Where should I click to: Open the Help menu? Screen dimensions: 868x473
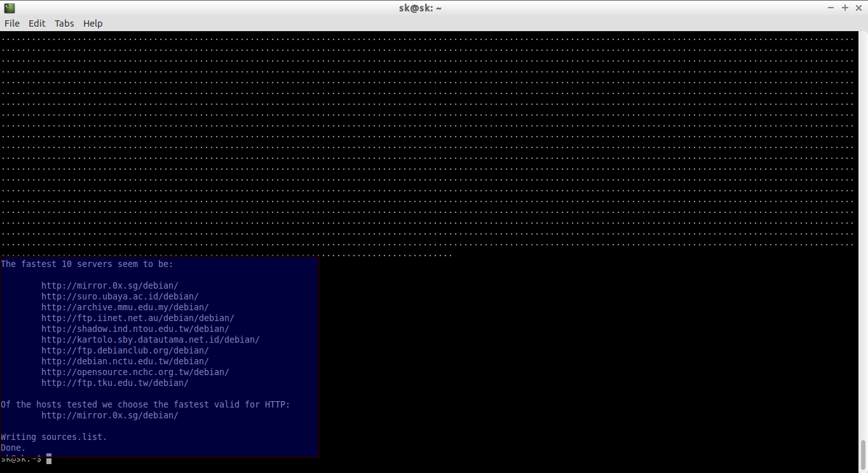pyautogui.click(x=93, y=24)
